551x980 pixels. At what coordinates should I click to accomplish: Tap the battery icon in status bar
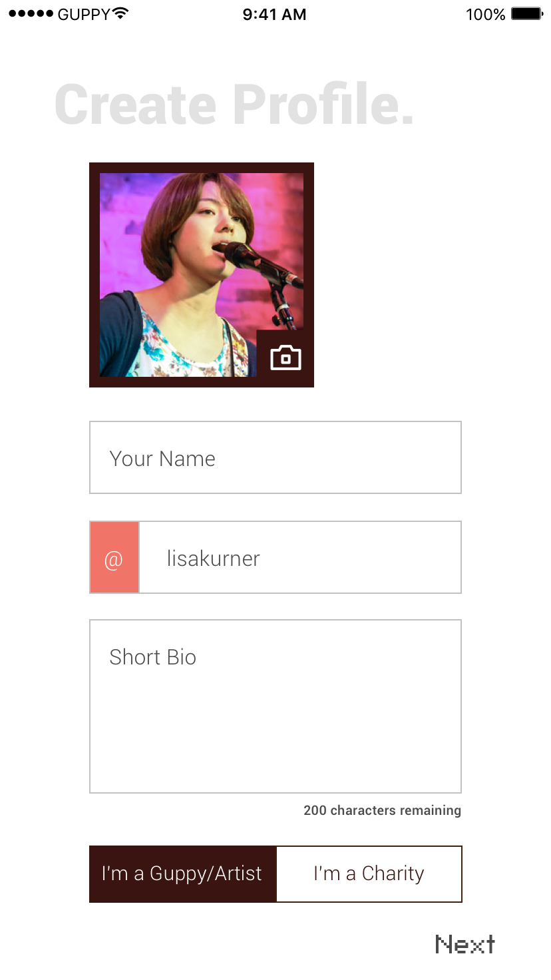click(527, 14)
